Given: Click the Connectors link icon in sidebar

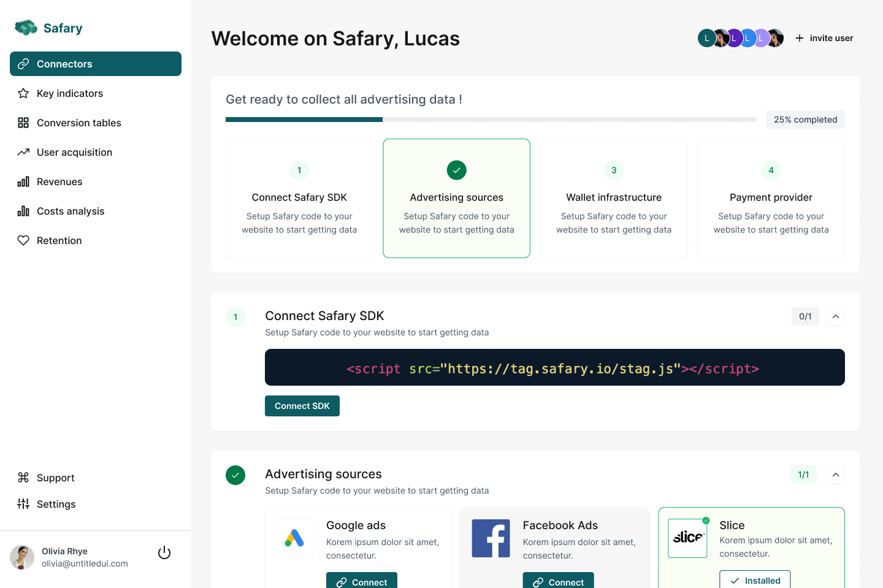Looking at the screenshot, I should pyautogui.click(x=23, y=64).
